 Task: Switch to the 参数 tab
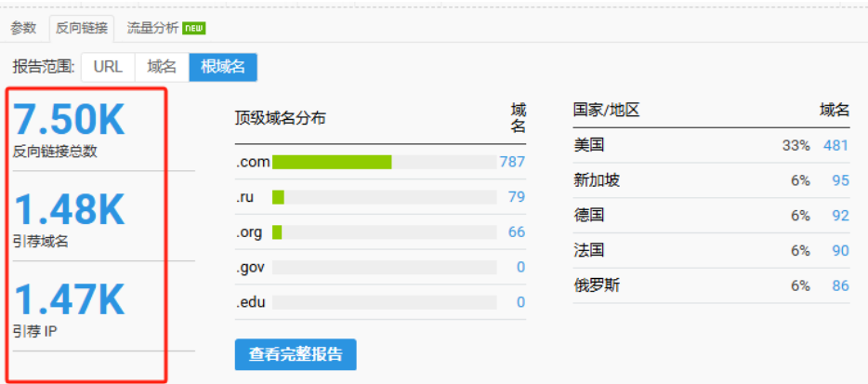click(x=23, y=28)
